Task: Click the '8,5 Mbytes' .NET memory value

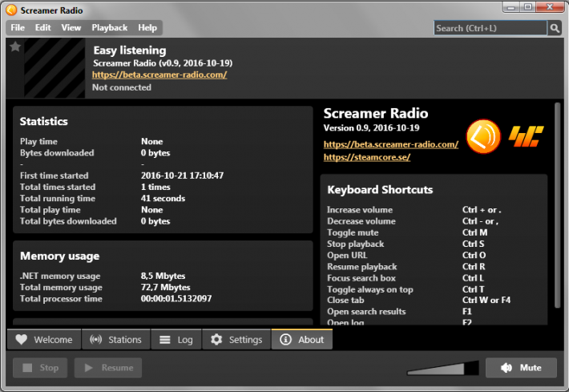Action: click(x=163, y=276)
